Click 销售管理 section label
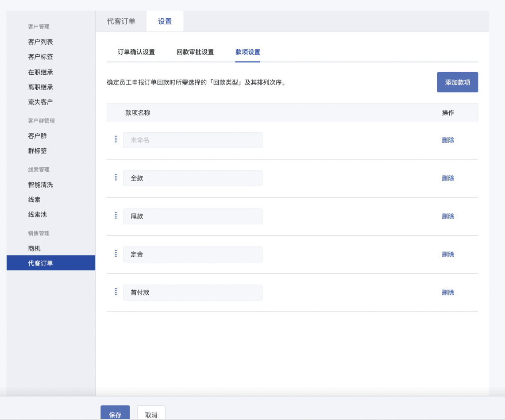 (x=39, y=233)
